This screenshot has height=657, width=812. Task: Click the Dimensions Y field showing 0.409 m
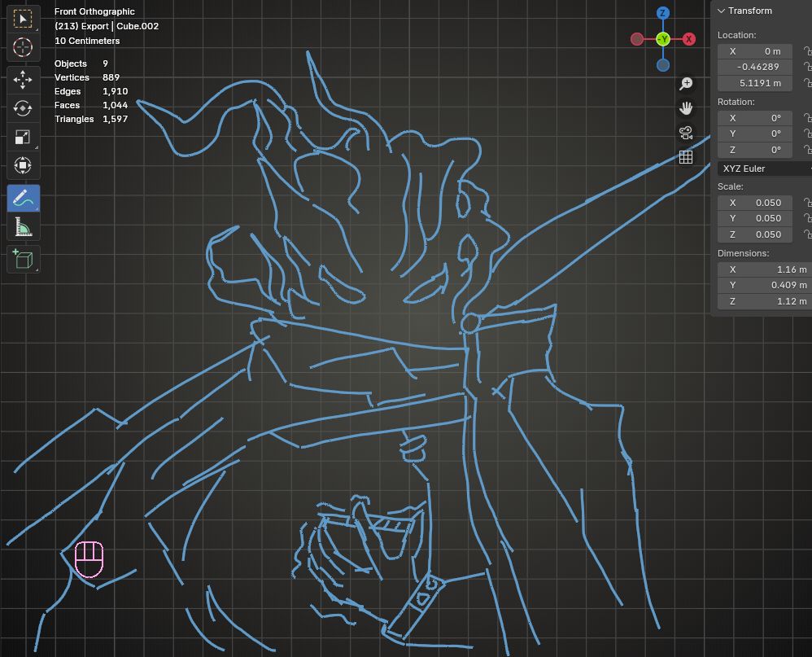pyautogui.click(x=765, y=285)
